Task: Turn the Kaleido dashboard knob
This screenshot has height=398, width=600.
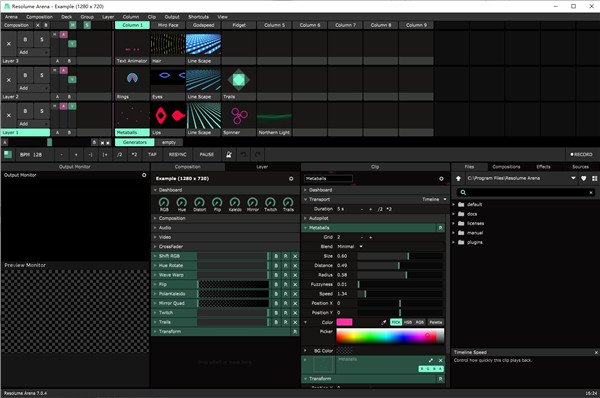Action: pyautogui.click(x=235, y=202)
